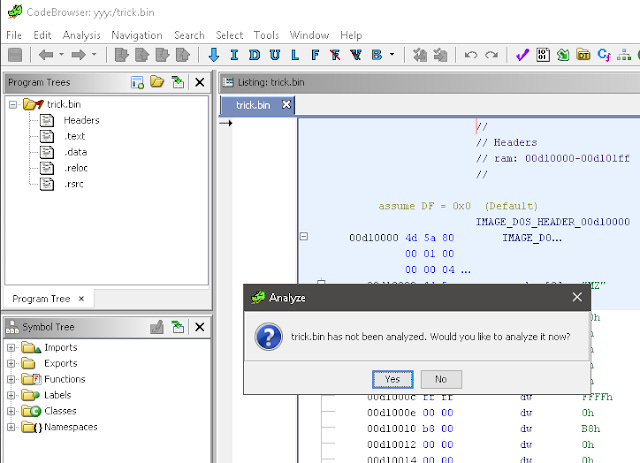
Task: Click the Disassemble (D) toolbar icon
Action: coord(254,55)
